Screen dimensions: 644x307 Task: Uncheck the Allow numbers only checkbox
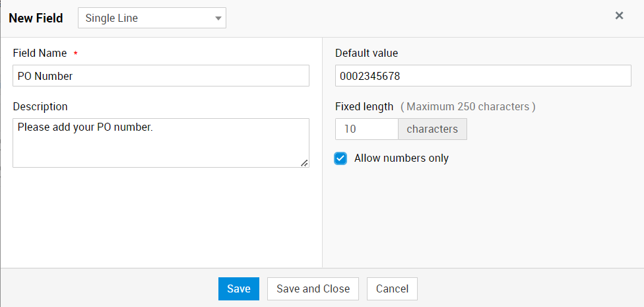340,158
